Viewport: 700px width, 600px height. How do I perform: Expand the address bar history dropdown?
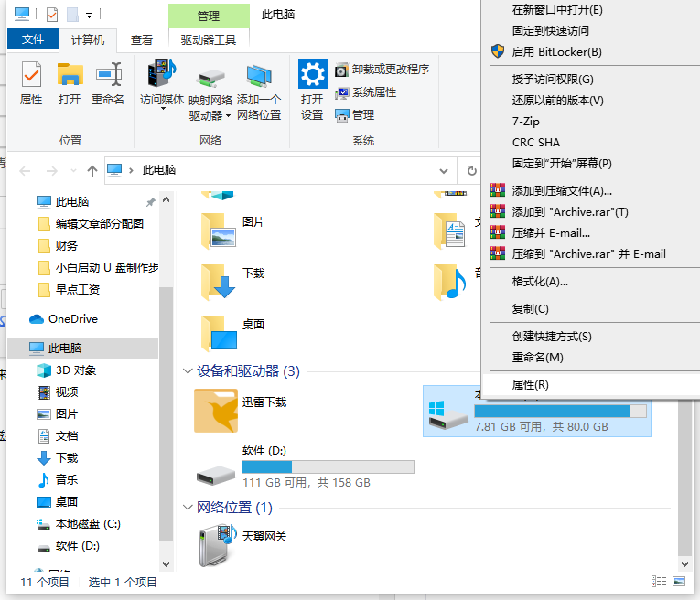click(x=444, y=170)
